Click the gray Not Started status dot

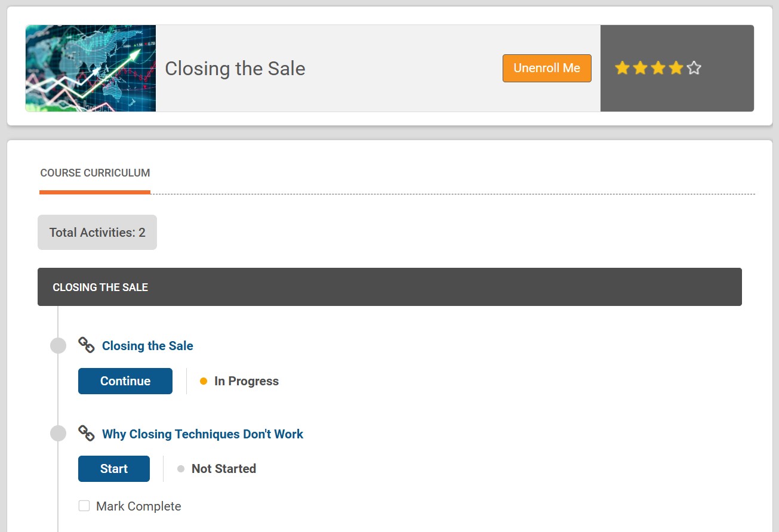point(180,468)
